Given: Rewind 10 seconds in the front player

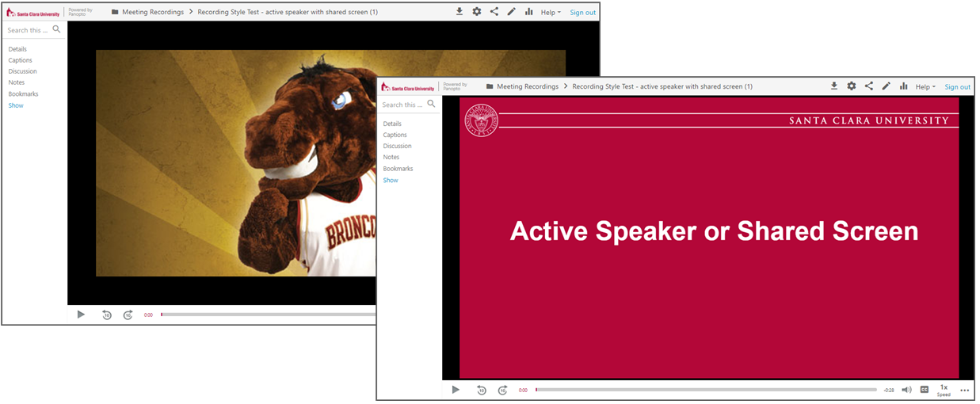Looking at the screenshot, I should [481, 390].
